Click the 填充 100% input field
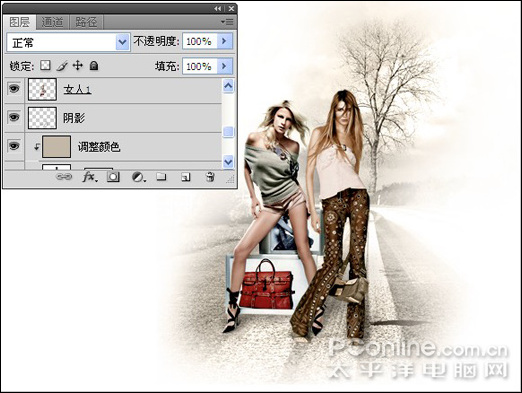The image size is (522, 393). (199, 66)
